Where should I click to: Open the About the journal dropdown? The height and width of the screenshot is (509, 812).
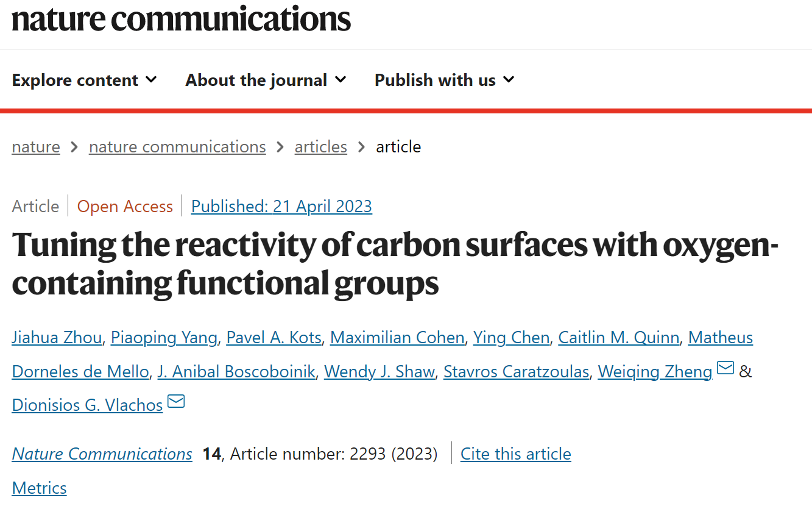pyautogui.click(x=266, y=80)
